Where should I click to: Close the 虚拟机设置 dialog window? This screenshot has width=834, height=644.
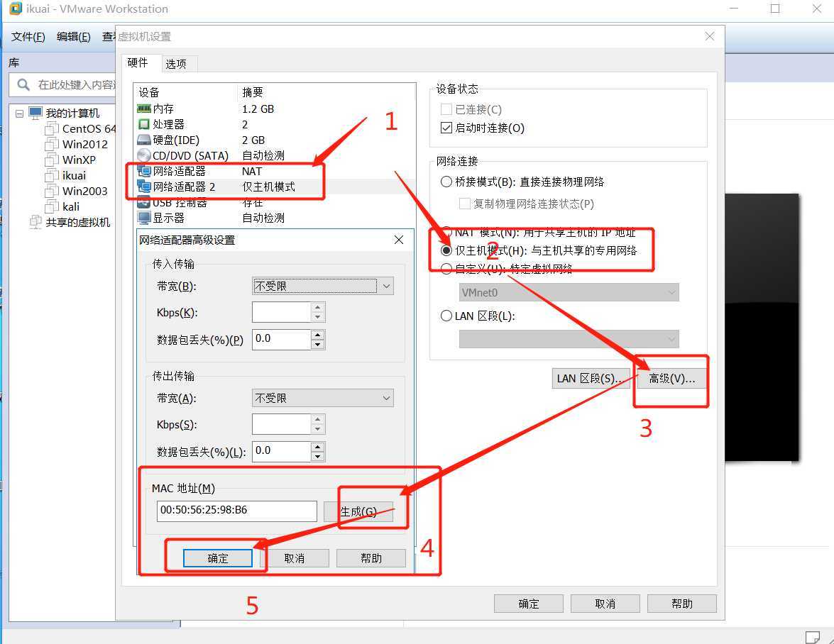pos(710,36)
